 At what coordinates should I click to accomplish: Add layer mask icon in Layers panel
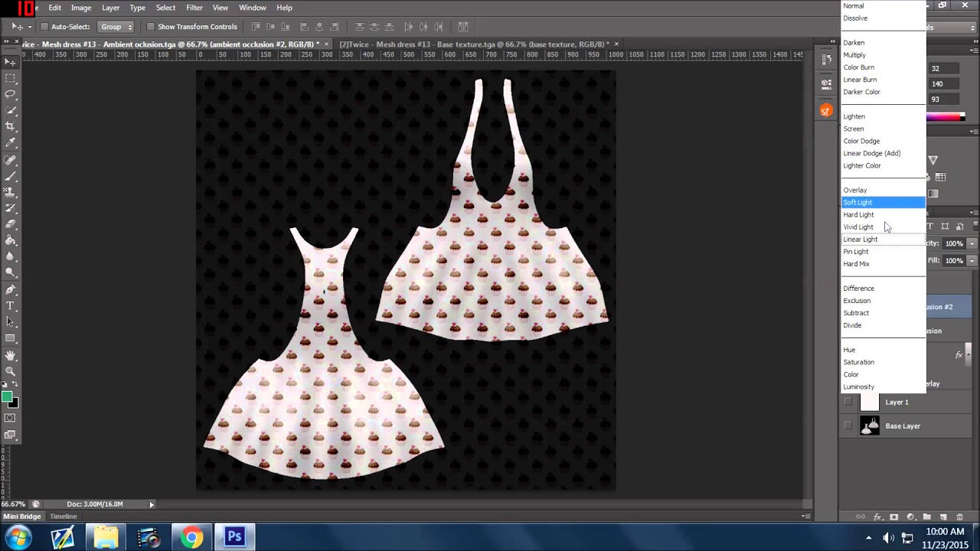[893, 517]
